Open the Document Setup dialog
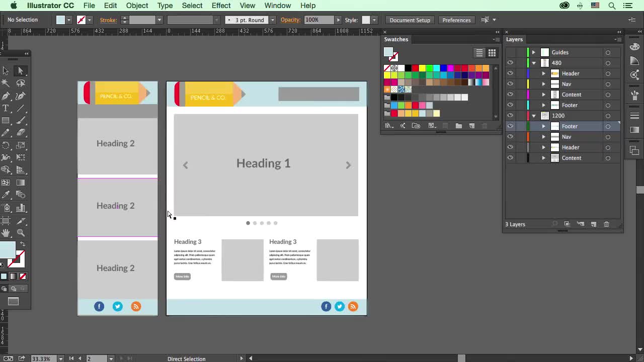 point(410,20)
